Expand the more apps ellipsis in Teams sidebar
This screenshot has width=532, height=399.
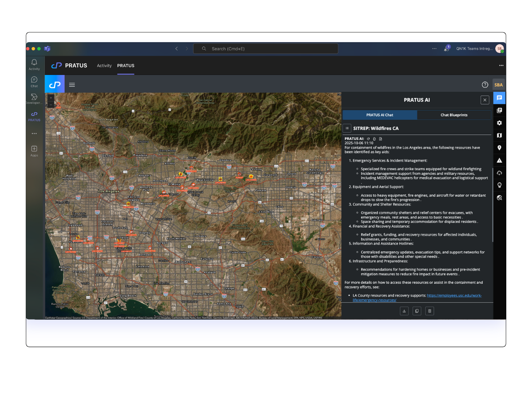click(34, 133)
